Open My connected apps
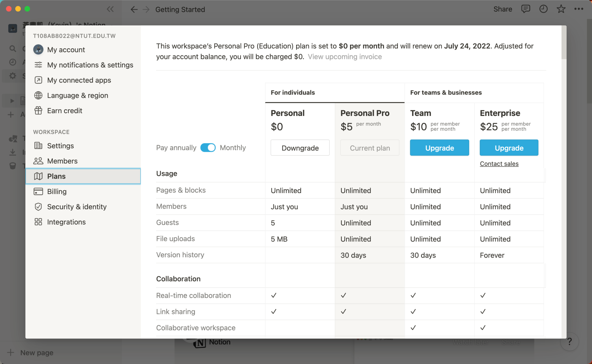The image size is (592, 364). tap(79, 80)
